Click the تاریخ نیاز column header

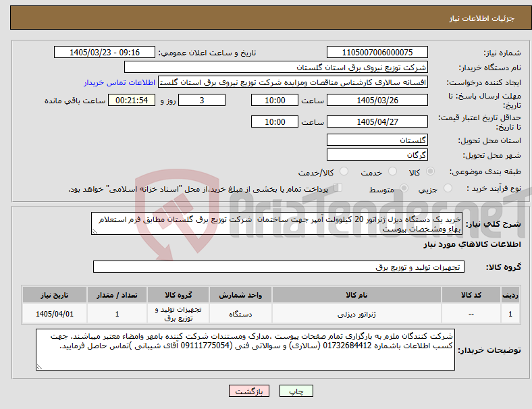pos(54,295)
